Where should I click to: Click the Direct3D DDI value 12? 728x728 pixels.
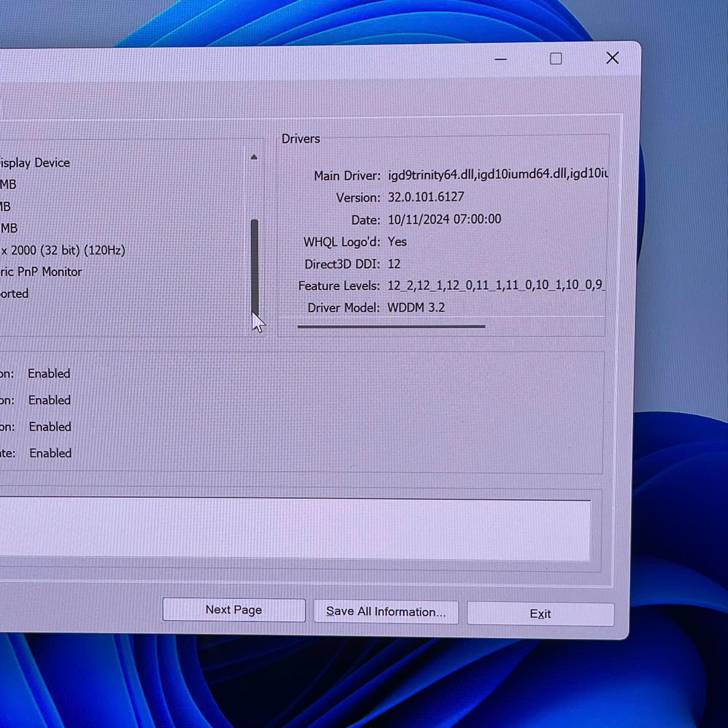pyautogui.click(x=394, y=264)
